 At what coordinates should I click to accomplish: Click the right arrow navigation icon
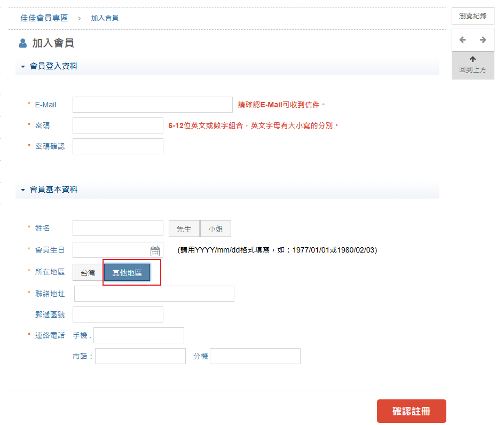tap(484, 40)
